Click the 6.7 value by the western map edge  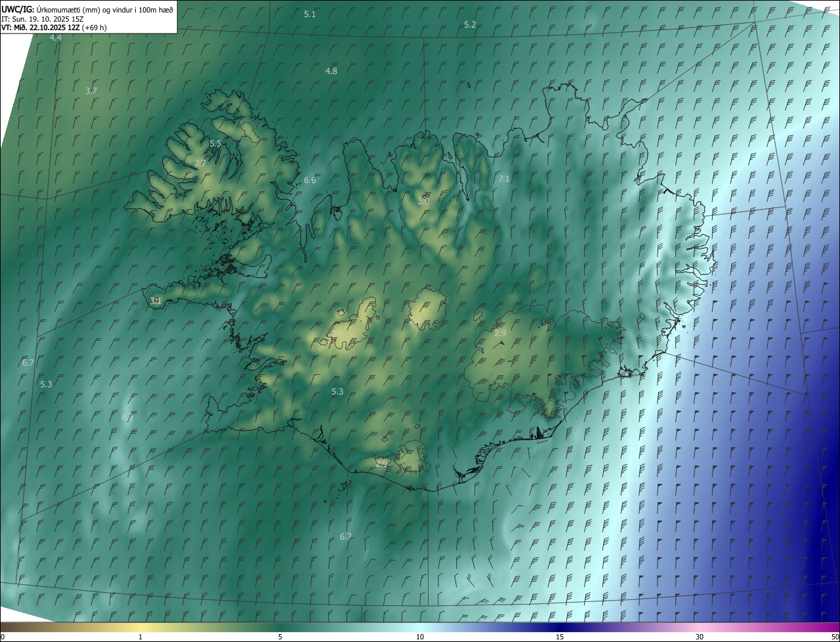[28, 362]
